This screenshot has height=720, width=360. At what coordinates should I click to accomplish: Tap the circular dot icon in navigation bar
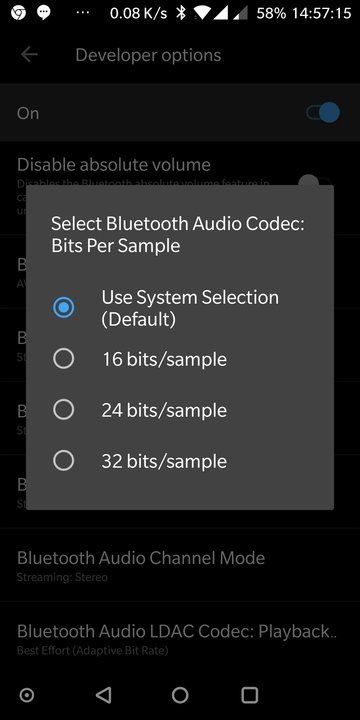pyautogui.click(x=27, y=695)
